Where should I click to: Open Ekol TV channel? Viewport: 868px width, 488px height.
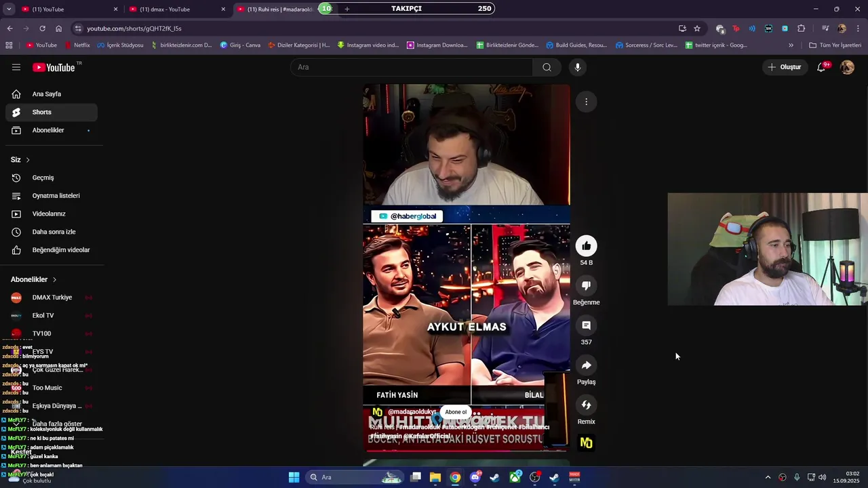(52, 315)
